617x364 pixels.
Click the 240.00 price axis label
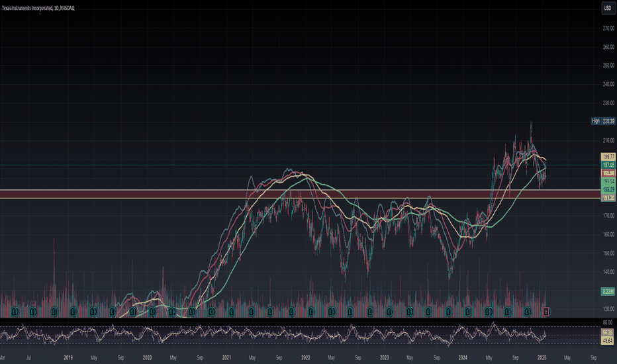tap(608, 84)
